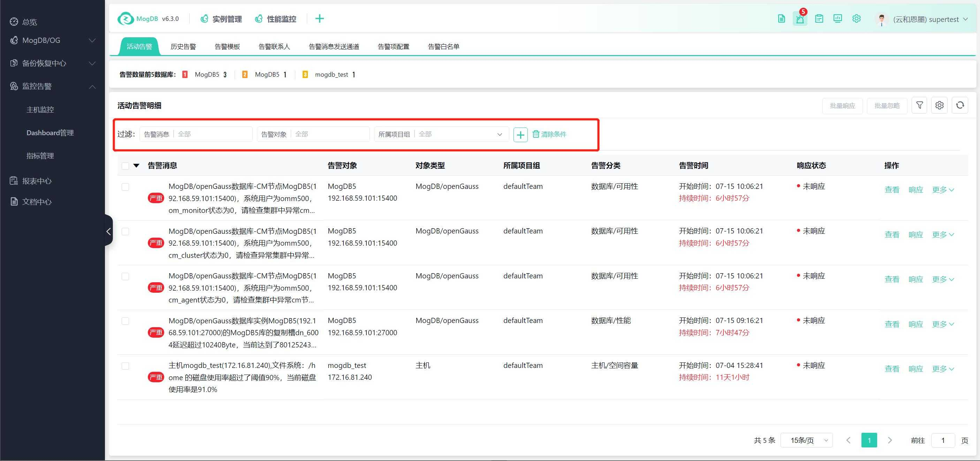Open 指标管理 in the sidebar
Viewport: 980px width, 461px height.
pos(40,156)
